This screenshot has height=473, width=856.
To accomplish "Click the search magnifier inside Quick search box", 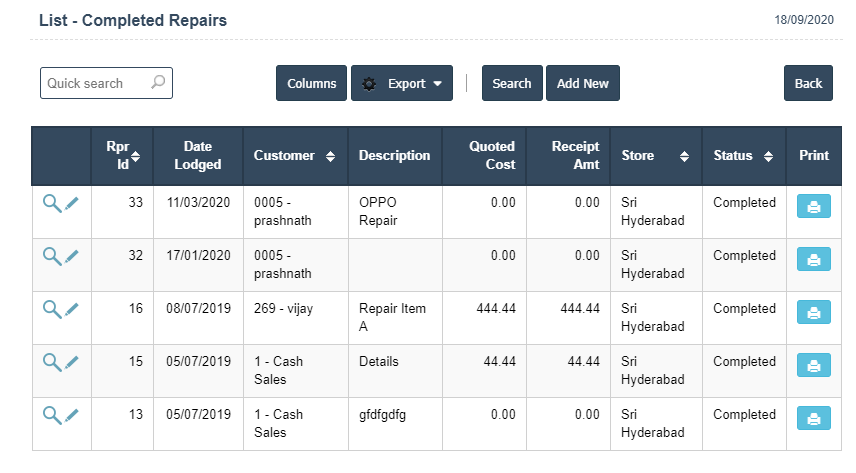I will [158, 83].
